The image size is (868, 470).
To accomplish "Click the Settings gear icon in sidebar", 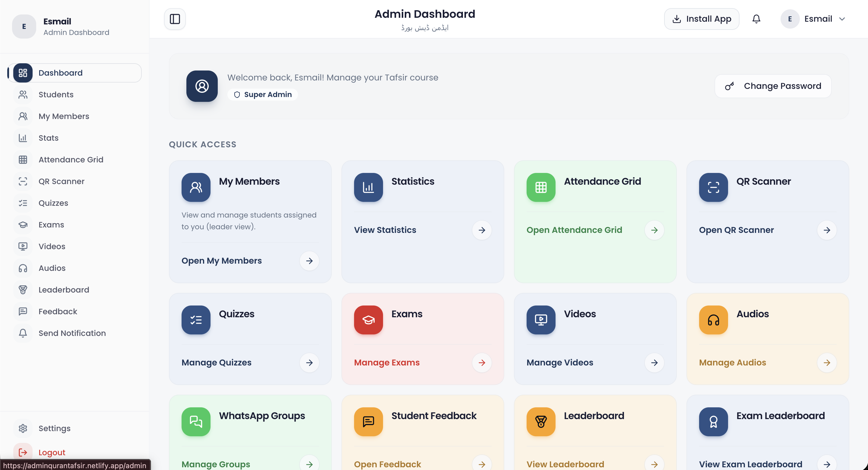I will [x=23, y=428].
